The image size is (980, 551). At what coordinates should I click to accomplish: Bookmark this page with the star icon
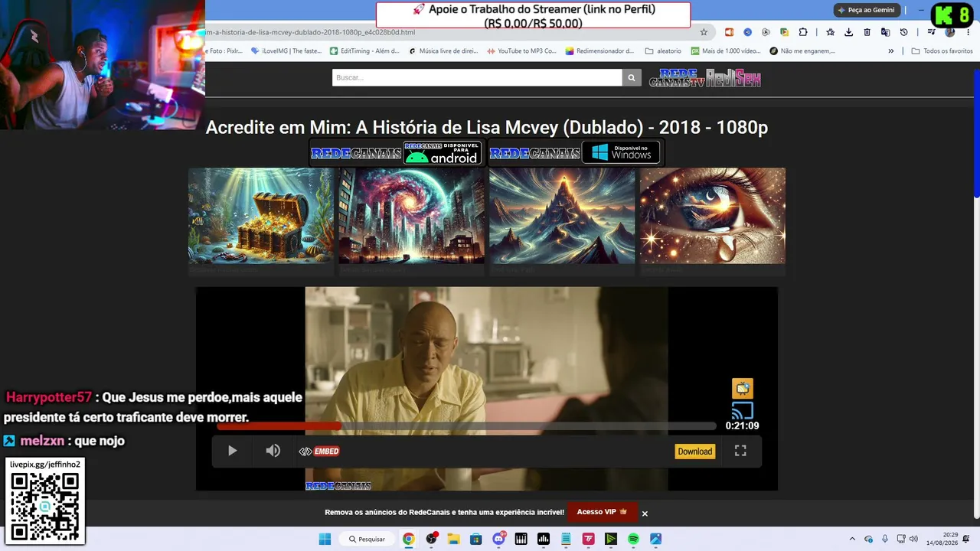click(x=704, y=32)
